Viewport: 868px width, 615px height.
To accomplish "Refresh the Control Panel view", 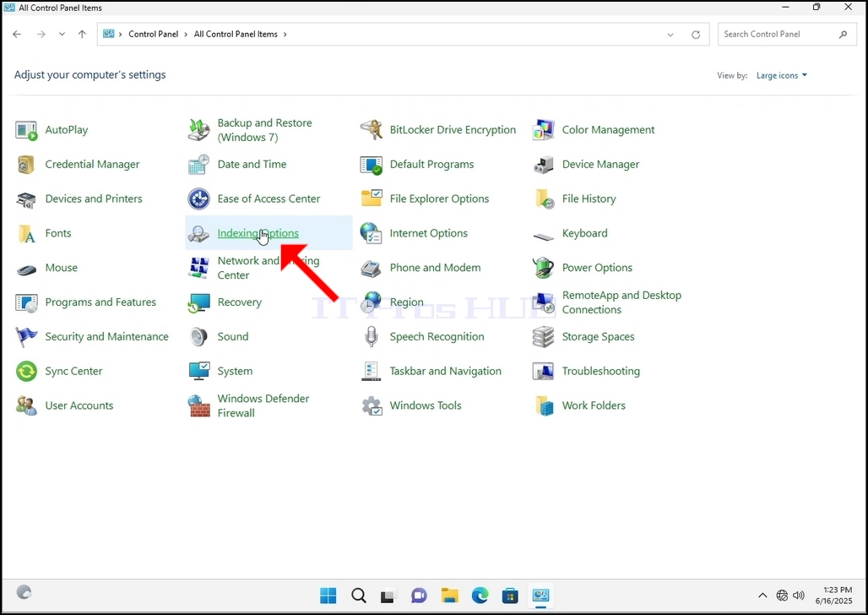I will click(696, 35).
